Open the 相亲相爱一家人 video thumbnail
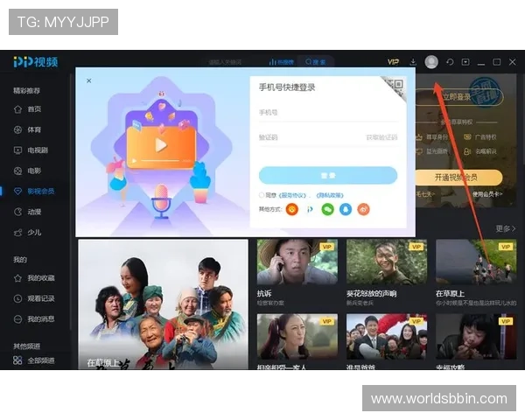Viewport: 525px width, 420px height. click(x=297, y=337)
